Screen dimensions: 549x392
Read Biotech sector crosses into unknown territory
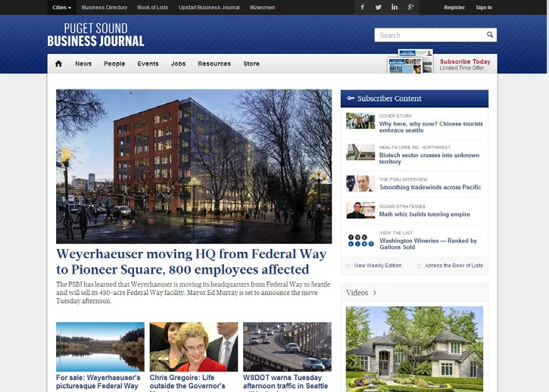[429, 158]
